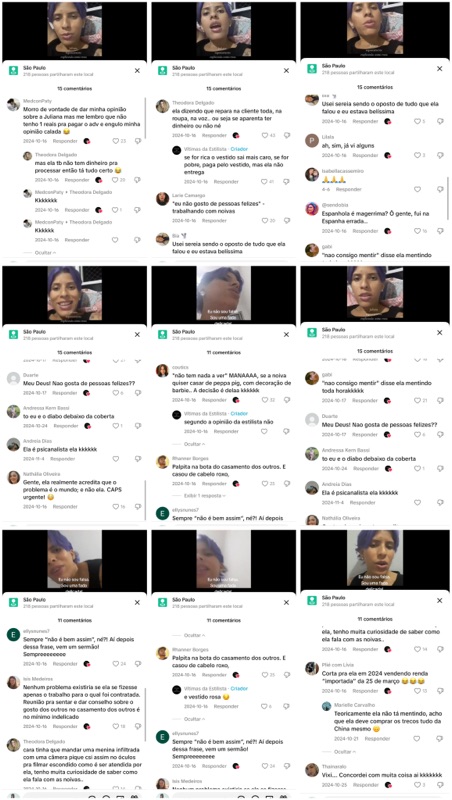The image size is (452, 800).
Task: Click the scrollbar beside Isabellacassemiro's comment
Action: coord(448,199)
